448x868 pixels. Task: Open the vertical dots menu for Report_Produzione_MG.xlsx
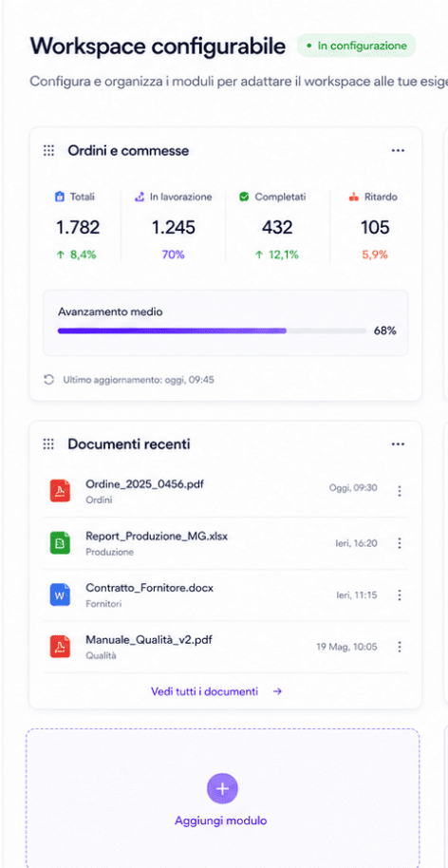[x=400, y=543]
